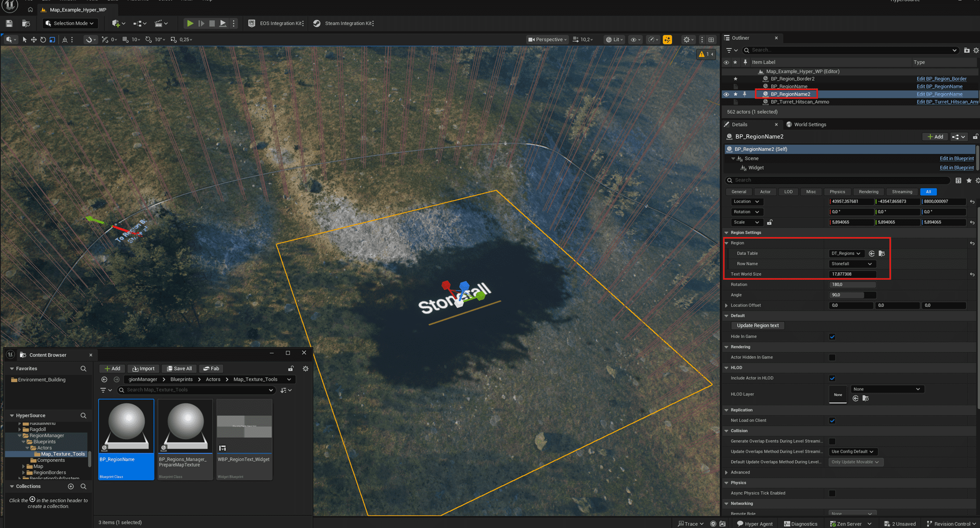Toggle rotation snapping icon next to 10°
Image resolution: width=980 pixels, height=528 pixels.
click(x=148, y=39)
